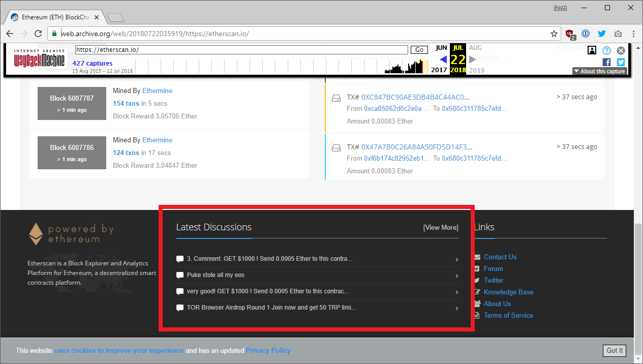Open the Contact Us footer link

click(x=500, y=257)
